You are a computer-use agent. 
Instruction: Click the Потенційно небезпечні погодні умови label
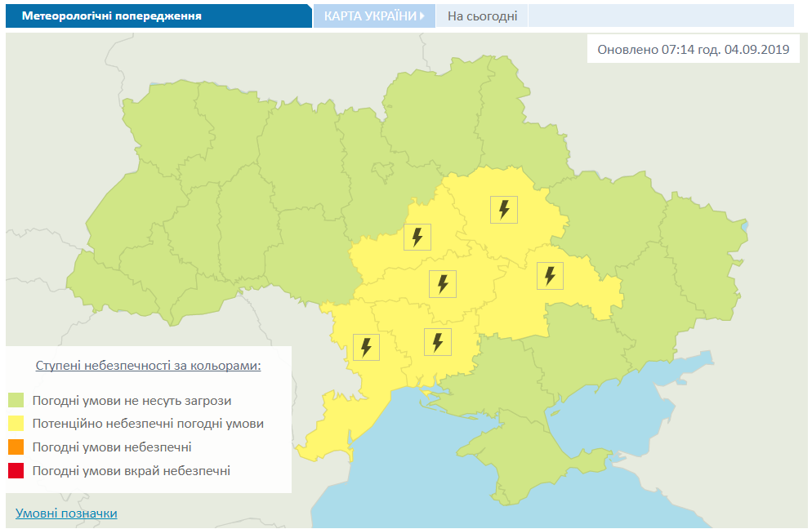(148, 424)
